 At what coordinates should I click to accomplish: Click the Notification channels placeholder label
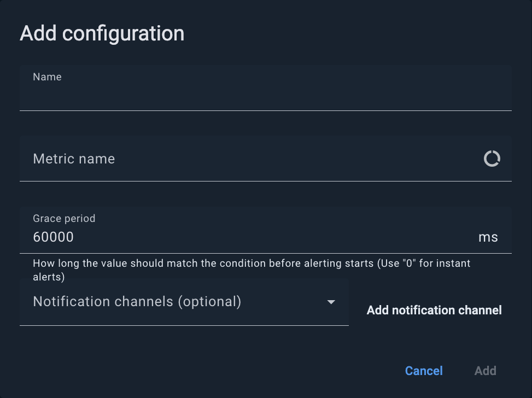tap(138, 301)
